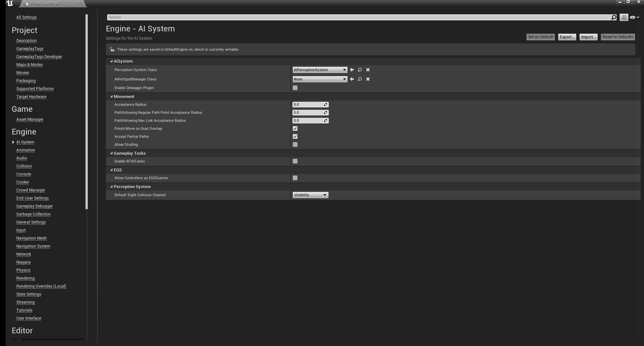Open Physics settings
644x346 pixels.
(x=23, y=270)
